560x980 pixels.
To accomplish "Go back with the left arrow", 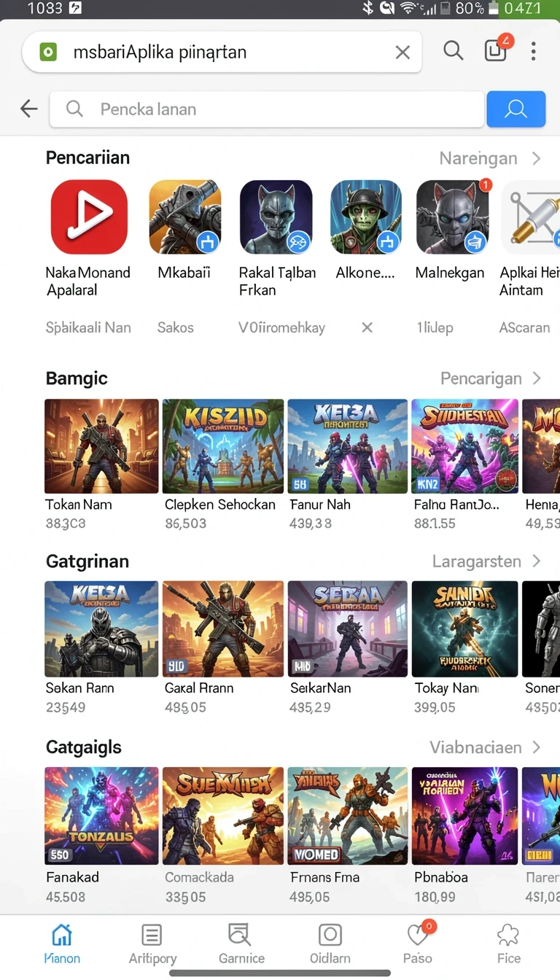I will pos(29,109).
